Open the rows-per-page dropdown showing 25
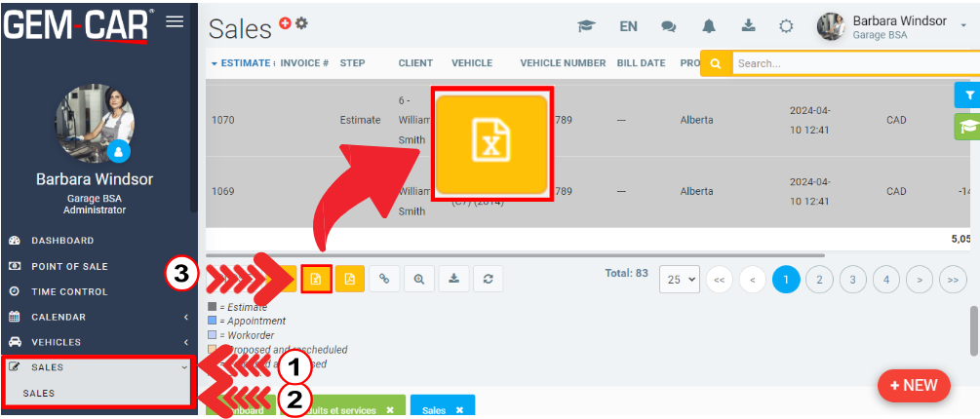Image resolution: width=980 pixels, height=419 pixels. [680, 279]
